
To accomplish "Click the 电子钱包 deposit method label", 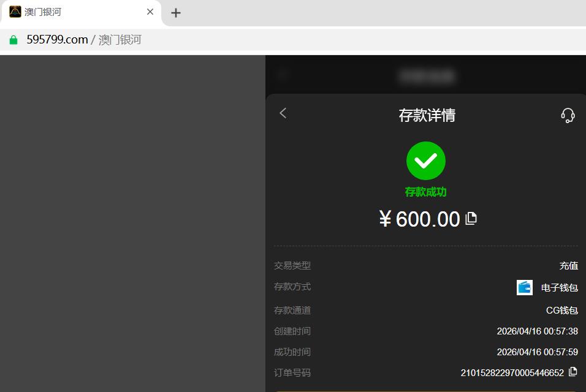I will 560,287.
